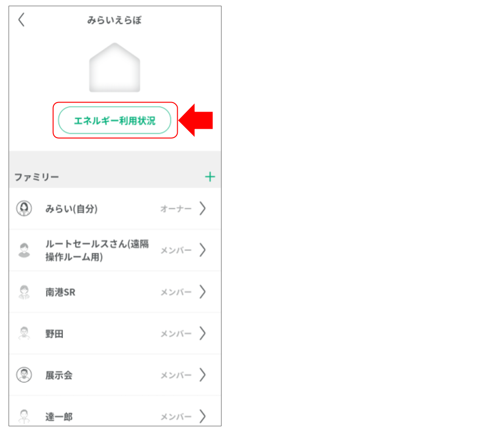Add a new family member with +
Screen dimensions: 504x432
click(210, 176)
